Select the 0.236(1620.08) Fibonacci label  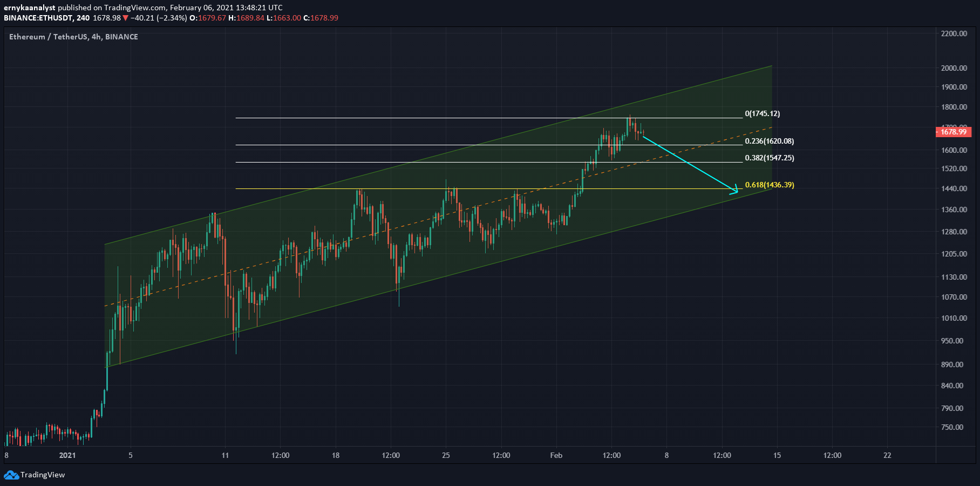(x=769, y=141)
